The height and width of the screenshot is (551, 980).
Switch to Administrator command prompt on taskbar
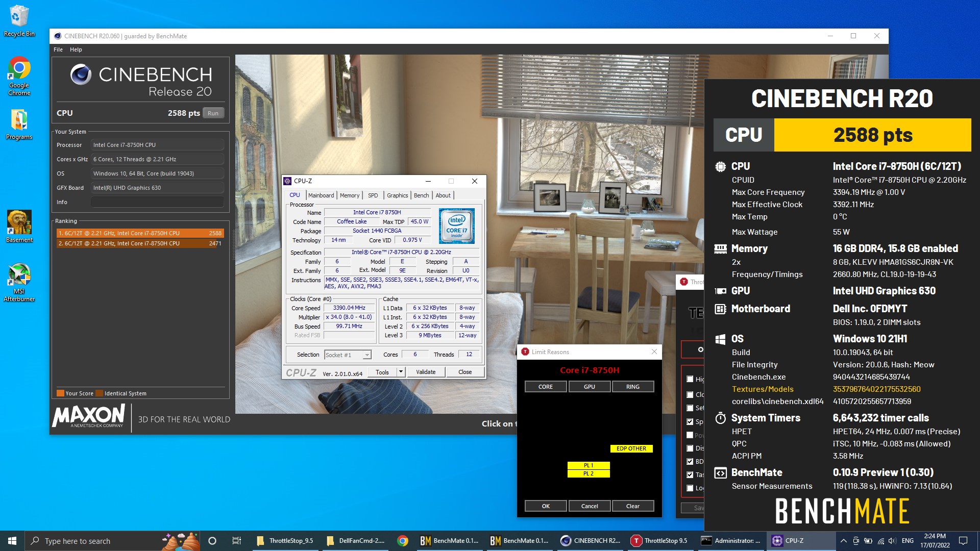click(x=730, y=541)
